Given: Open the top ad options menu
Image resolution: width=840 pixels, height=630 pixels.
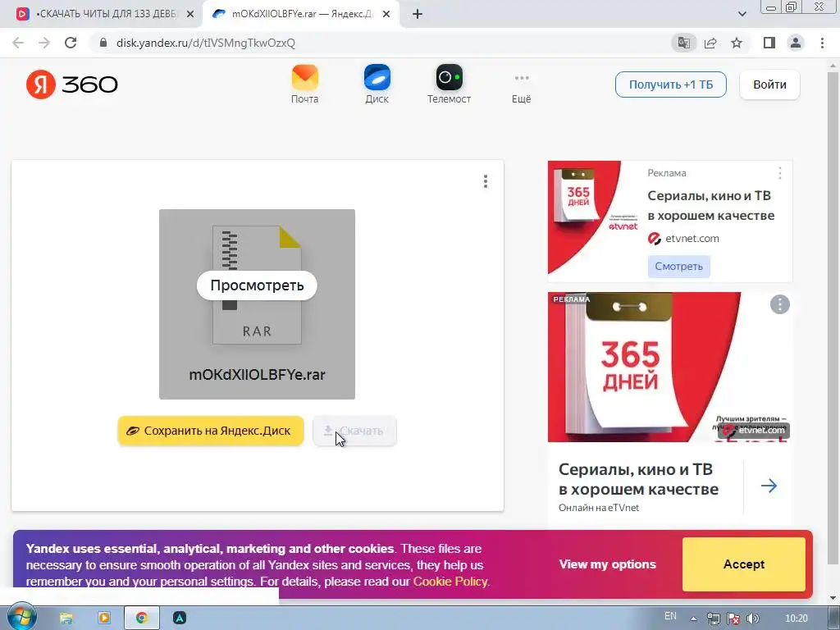Looking at the screenshot, I should pyautogui.click(x=780, y=173).
